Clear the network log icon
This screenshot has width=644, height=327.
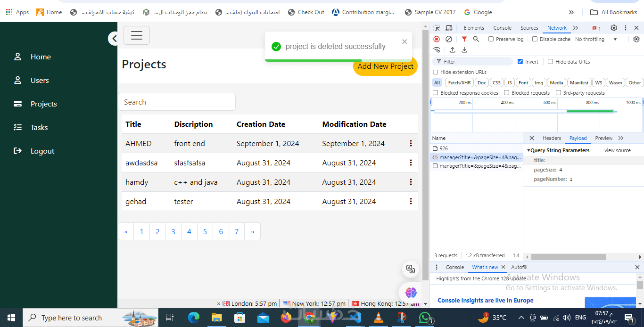[449, 39]
